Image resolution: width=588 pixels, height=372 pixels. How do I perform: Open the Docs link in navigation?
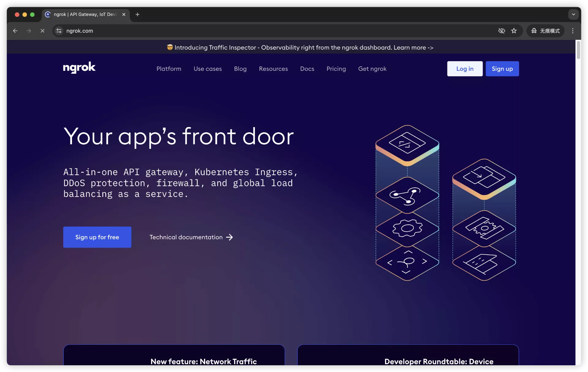(307, 69)
